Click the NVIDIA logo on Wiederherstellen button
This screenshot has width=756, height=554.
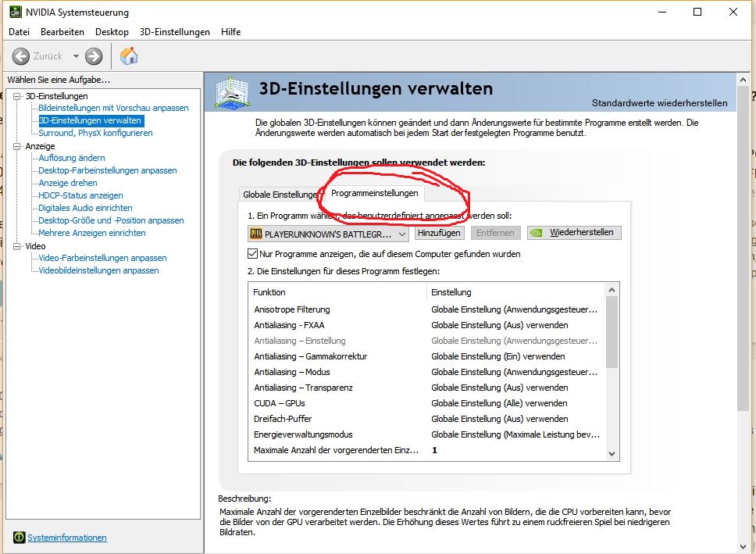click(x=537, y=233)
